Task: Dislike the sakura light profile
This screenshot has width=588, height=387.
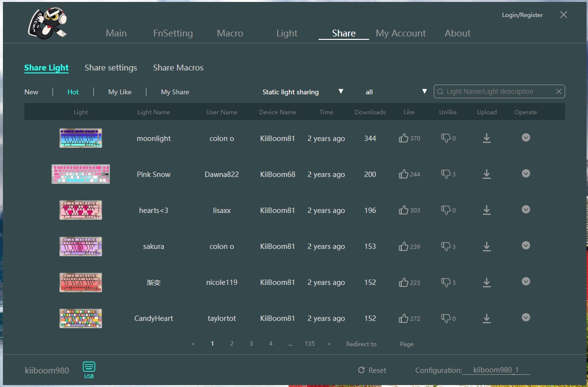Action: pyautogui.click(x=445, y=246)
